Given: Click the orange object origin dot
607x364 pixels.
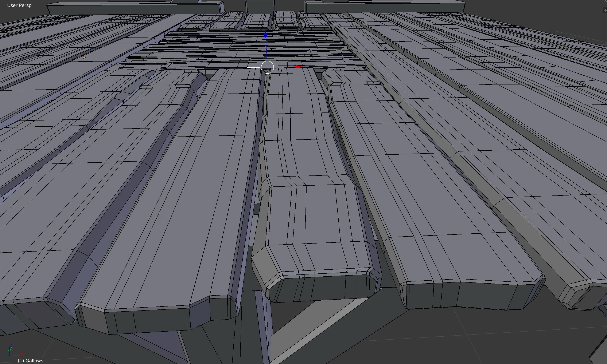Looking at the screenshot, I should pos(84,57).
